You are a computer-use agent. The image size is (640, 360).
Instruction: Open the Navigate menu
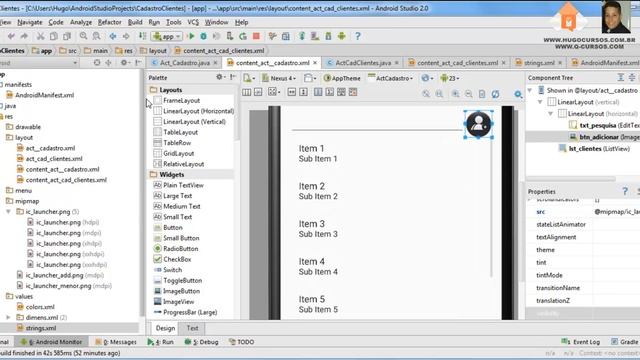(30, 22)
